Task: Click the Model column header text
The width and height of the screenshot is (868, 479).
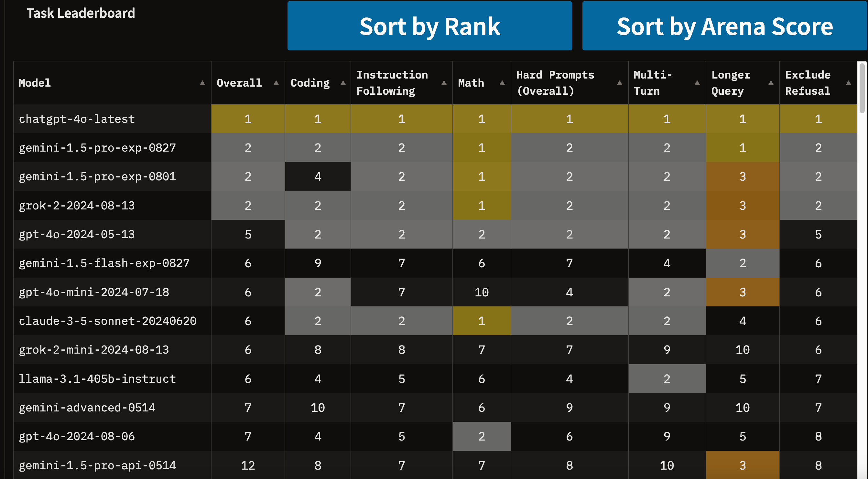Action: [35, 83]
